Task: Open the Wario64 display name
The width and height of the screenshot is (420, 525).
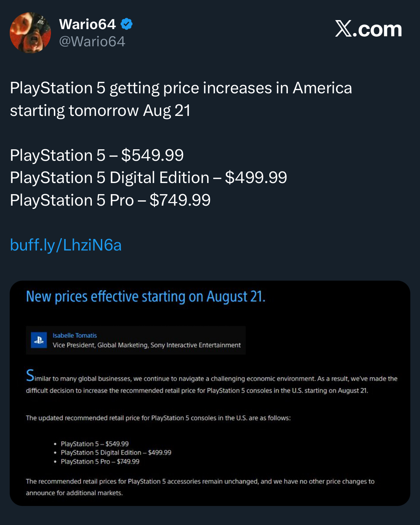Action: pos(87,24)
